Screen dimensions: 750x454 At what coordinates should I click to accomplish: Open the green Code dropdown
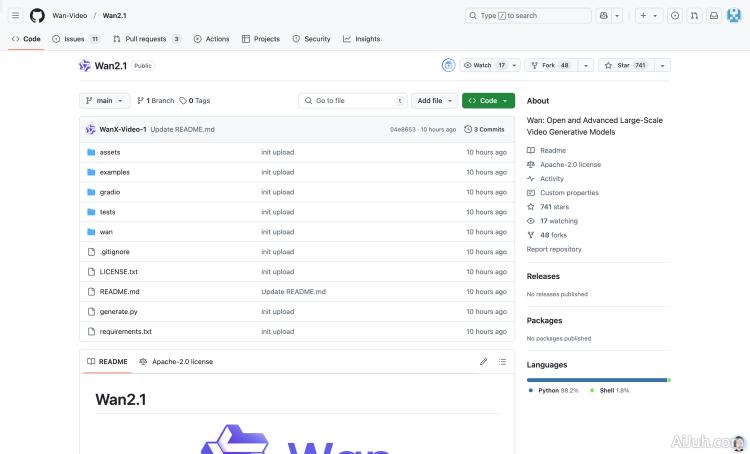[x=488, y=101]
